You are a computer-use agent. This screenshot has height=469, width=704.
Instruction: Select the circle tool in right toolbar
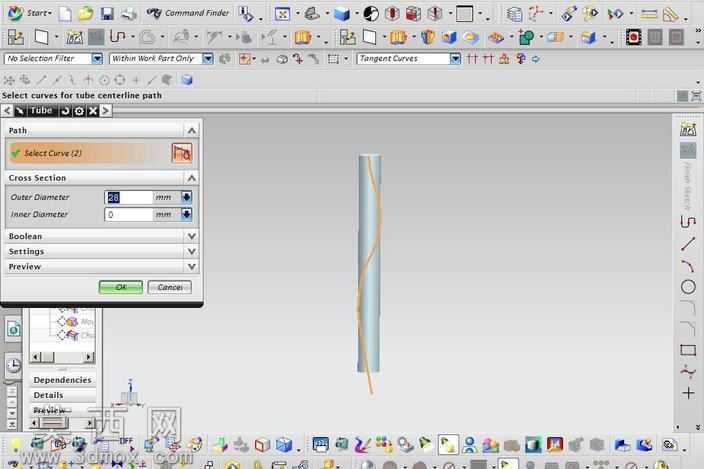[x=688, y=287]
